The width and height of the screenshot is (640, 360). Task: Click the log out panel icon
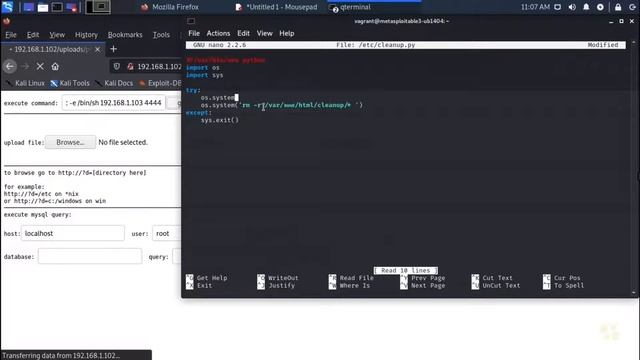click(x=632, y=7)
